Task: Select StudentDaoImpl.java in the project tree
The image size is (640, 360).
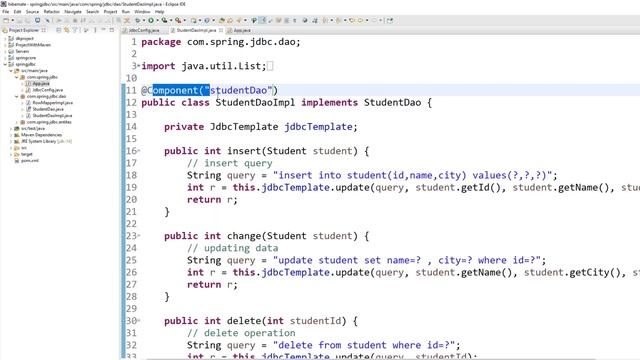Action: [52, 116]
